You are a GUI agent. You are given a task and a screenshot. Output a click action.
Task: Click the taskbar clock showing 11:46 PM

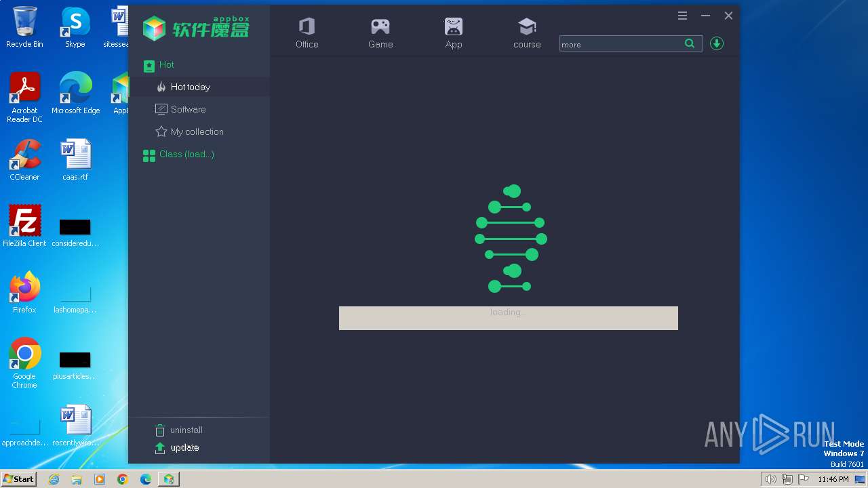click(x=833, y=479)
